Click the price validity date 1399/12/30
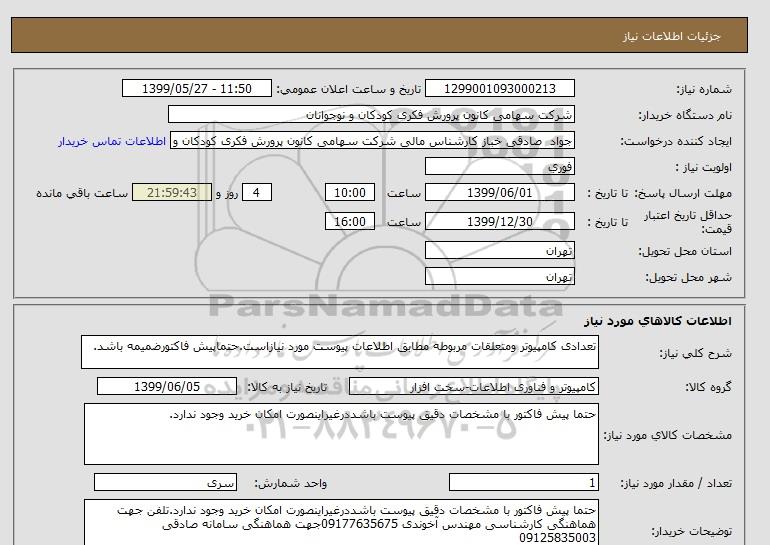Viewport: 770px width, 545px height. click(x=500, y=221)
